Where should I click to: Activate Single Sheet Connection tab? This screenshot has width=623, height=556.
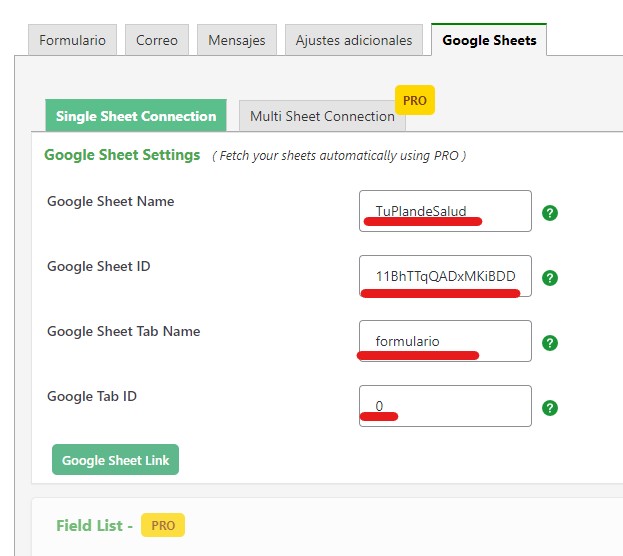click(136, 116)
